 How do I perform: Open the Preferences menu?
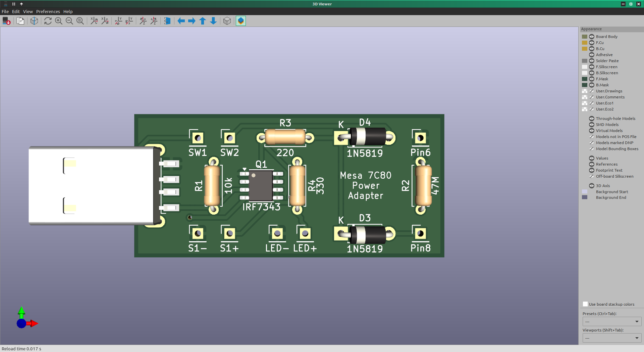click(x=48, y=11)
